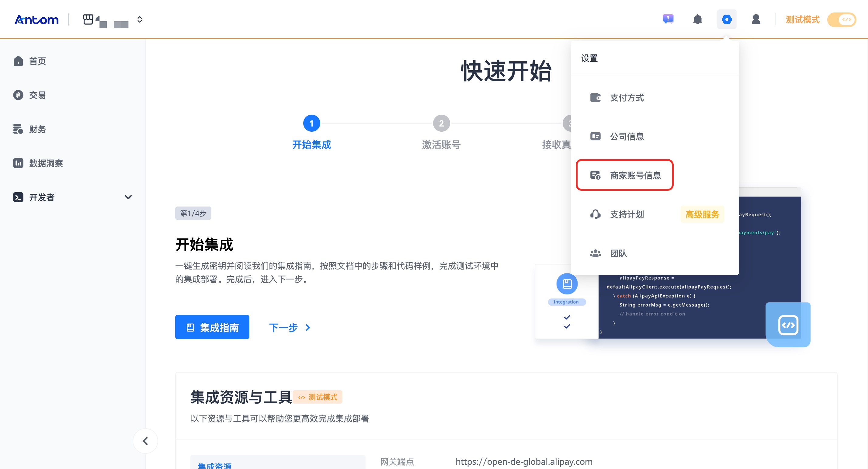The width and height of the screenshot is (868, 469).
Task: Toggle the 测试模式 switch
Action: (842, 19)
